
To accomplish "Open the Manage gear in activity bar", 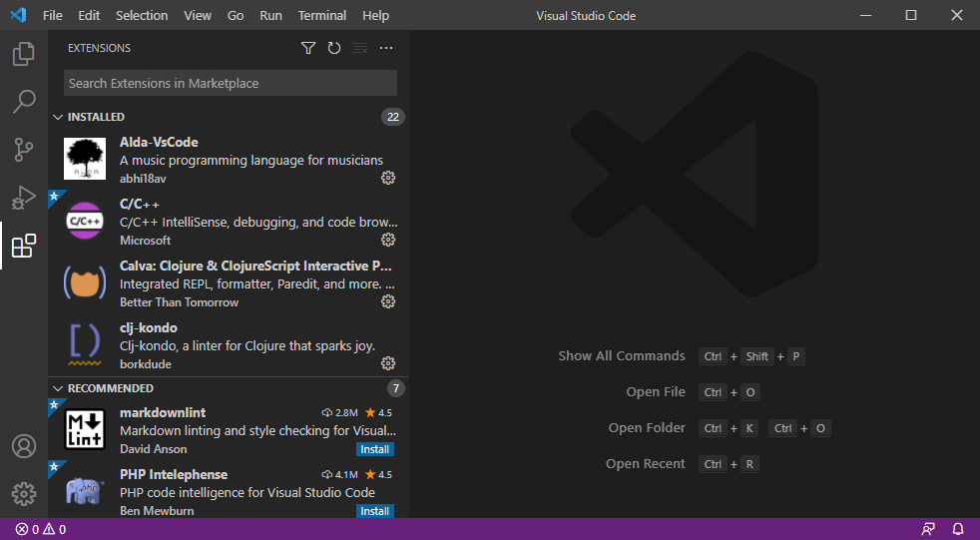I will tap(24, 493).
